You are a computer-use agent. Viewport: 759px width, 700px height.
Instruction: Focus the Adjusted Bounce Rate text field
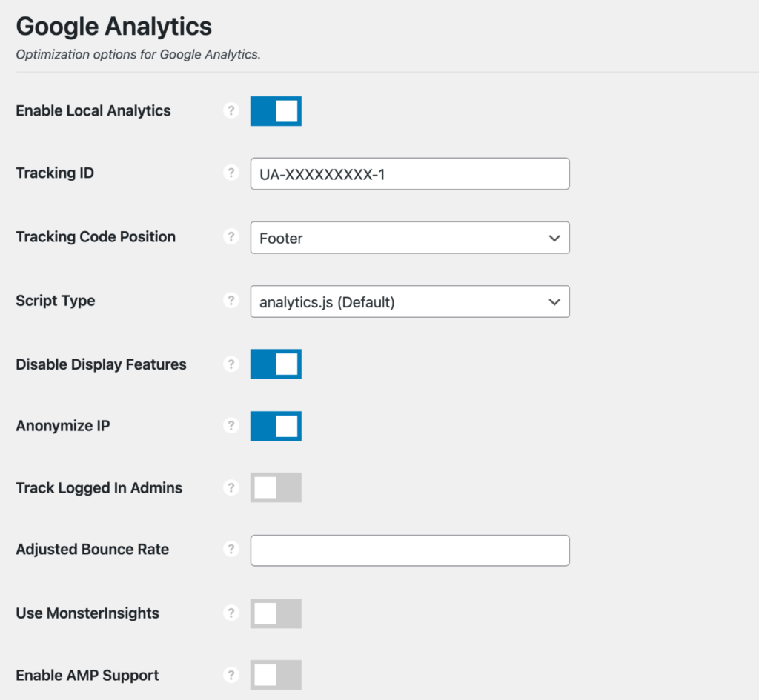[410, 550]
